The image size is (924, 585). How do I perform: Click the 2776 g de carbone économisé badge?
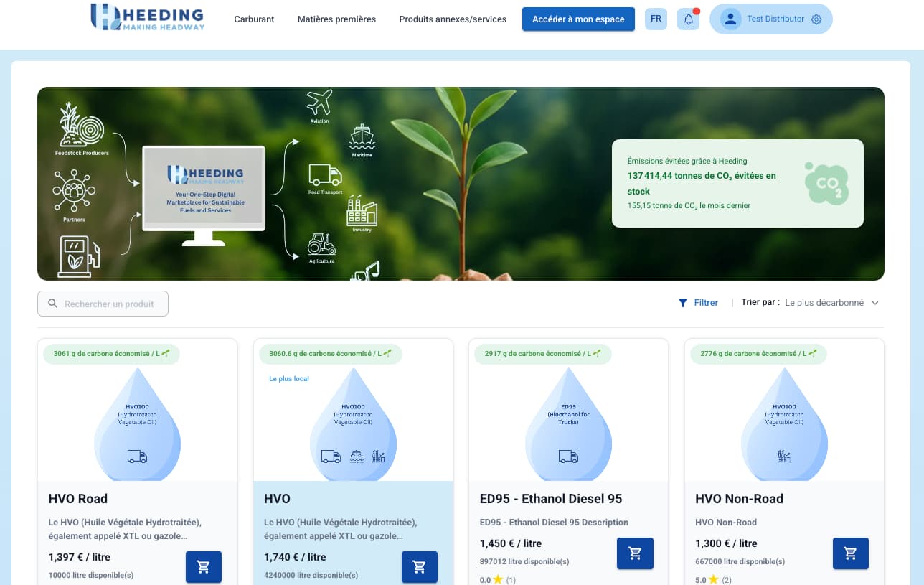[758, 354]
